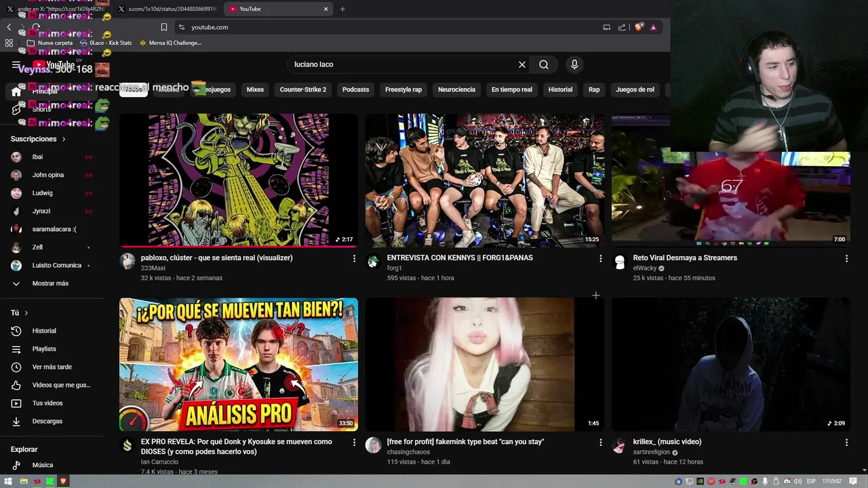This screenshot has width=868, height=488.
Task: Open Nueva carpeta bookmarks folder
Action: 50,43
